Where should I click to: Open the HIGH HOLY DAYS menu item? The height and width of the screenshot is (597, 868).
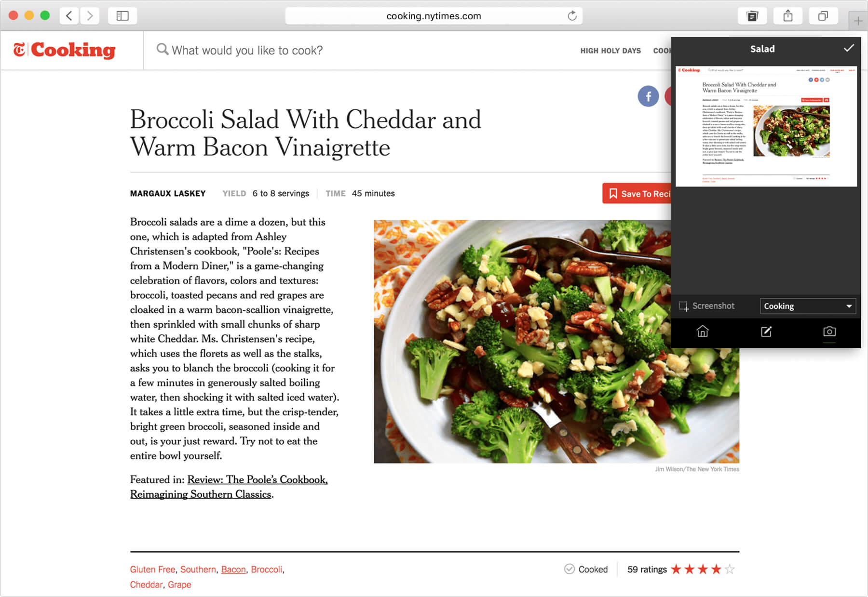pyautogui.click(x=610, y=51)
